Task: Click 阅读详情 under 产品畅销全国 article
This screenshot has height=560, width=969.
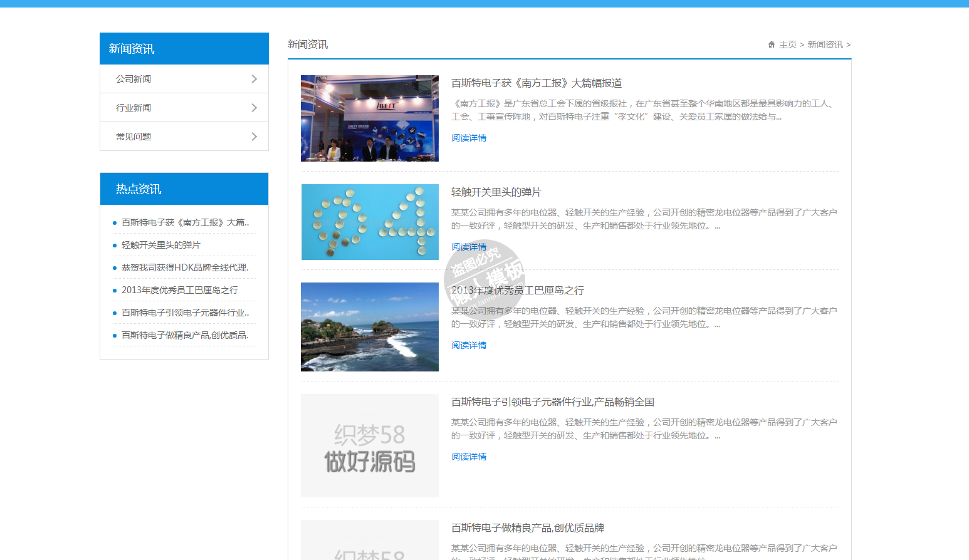Action: coord(469,457)
